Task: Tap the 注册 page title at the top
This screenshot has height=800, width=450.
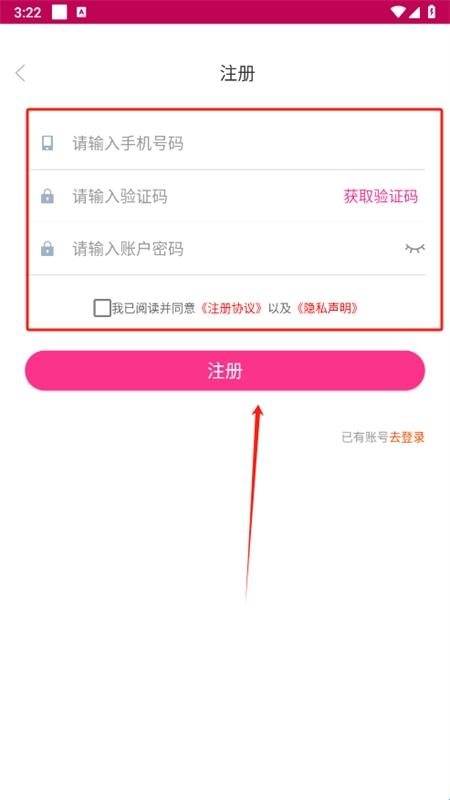Action: pos(238,73)
